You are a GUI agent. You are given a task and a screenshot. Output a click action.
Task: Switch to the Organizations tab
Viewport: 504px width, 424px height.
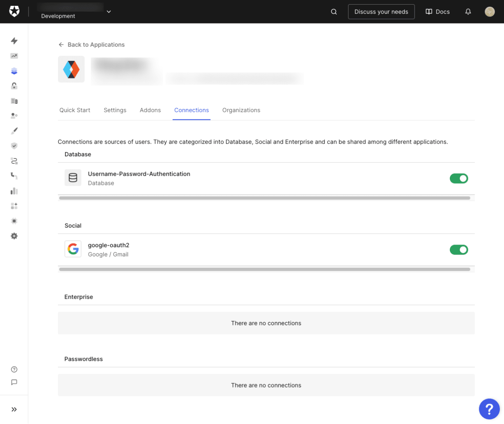[241, 110]
